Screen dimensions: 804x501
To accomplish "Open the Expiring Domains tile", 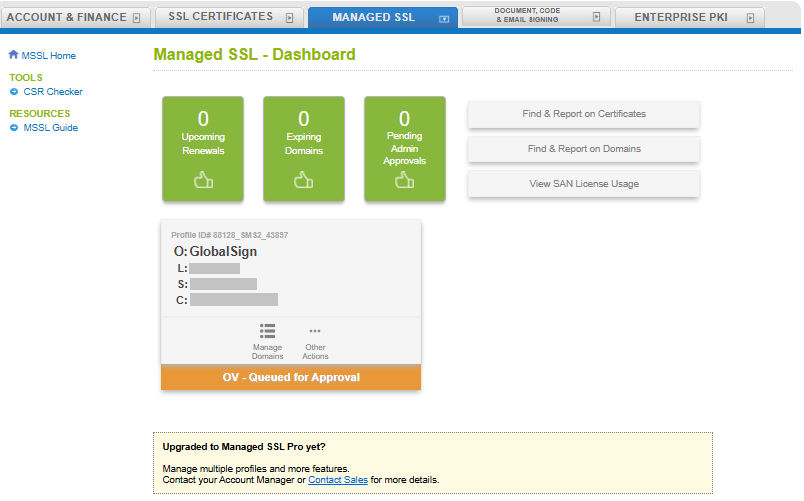I will (x=304, y=149).
